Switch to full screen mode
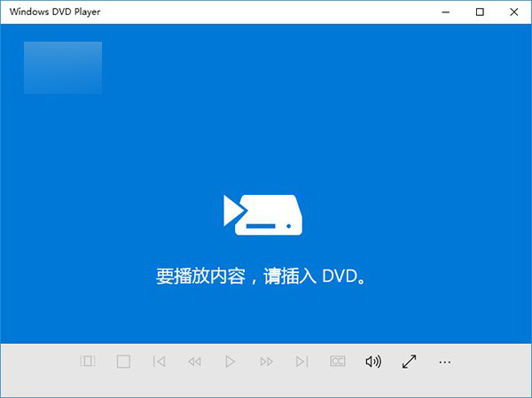 409,362
